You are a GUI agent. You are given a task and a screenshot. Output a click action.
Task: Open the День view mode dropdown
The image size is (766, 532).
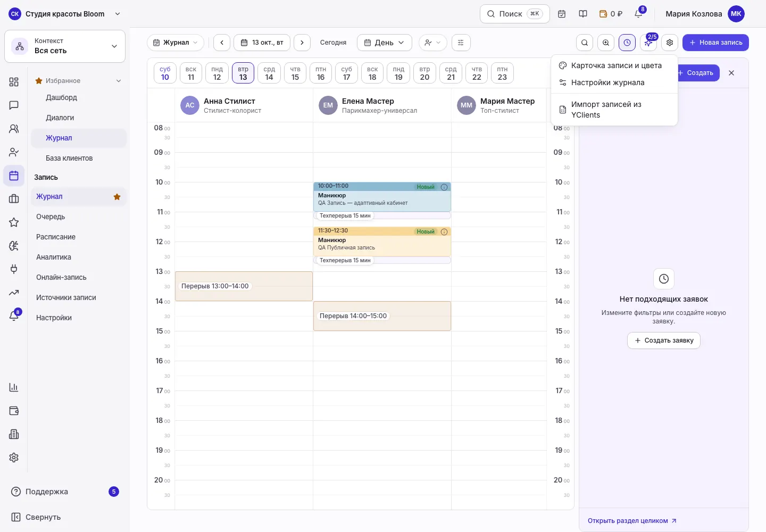pos(384,43)
